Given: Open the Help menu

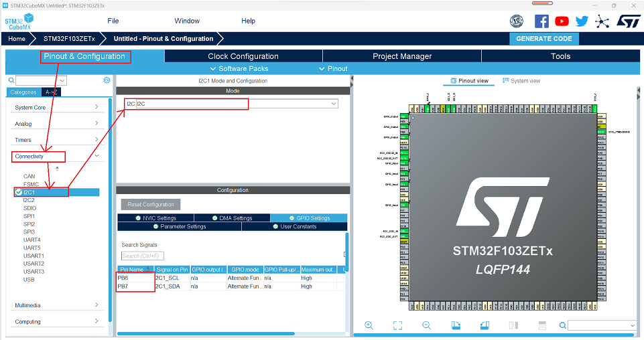Looking at the screenshot, I should point(248,21).
